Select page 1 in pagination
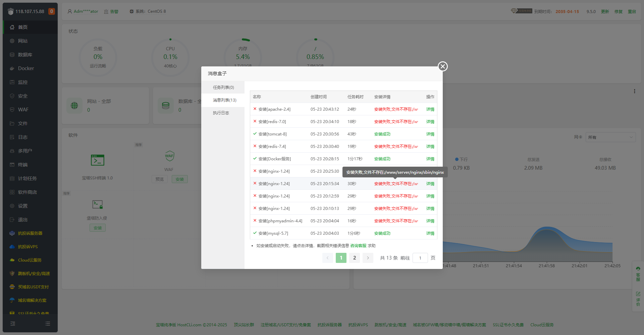Viewport: 644px width, 335px height. [x=341, y=258]
